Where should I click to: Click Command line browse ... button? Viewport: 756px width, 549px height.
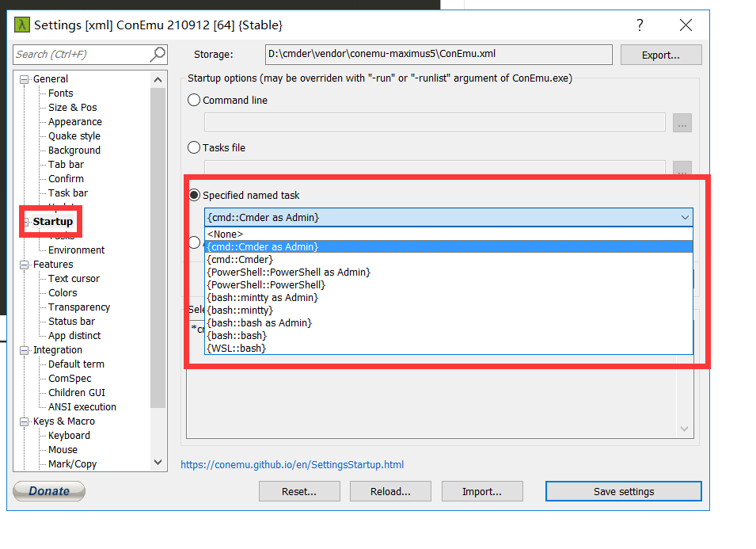coord(682,123)
